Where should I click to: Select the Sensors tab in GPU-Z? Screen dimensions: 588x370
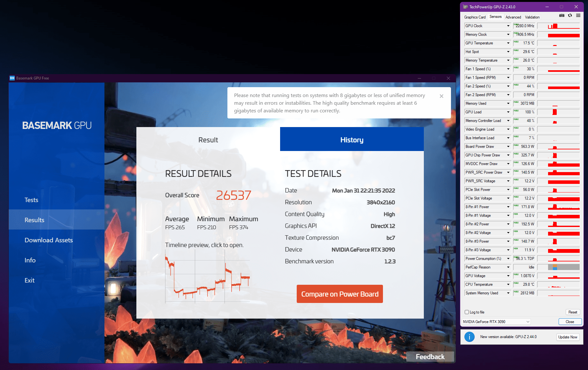[495, 17]
